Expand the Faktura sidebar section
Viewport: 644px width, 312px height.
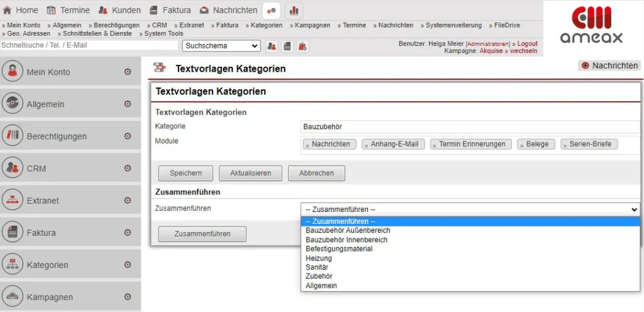click(127, 232)
